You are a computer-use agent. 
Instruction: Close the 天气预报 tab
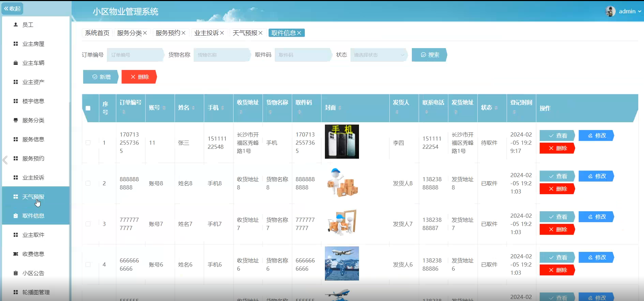click(x=260, y=33)
